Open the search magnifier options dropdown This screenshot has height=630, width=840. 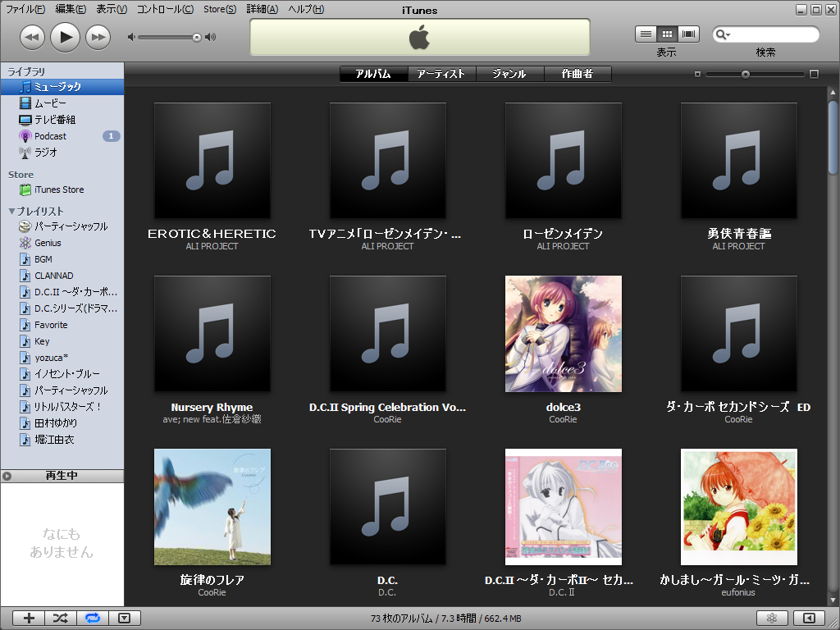tap(723, 34)
